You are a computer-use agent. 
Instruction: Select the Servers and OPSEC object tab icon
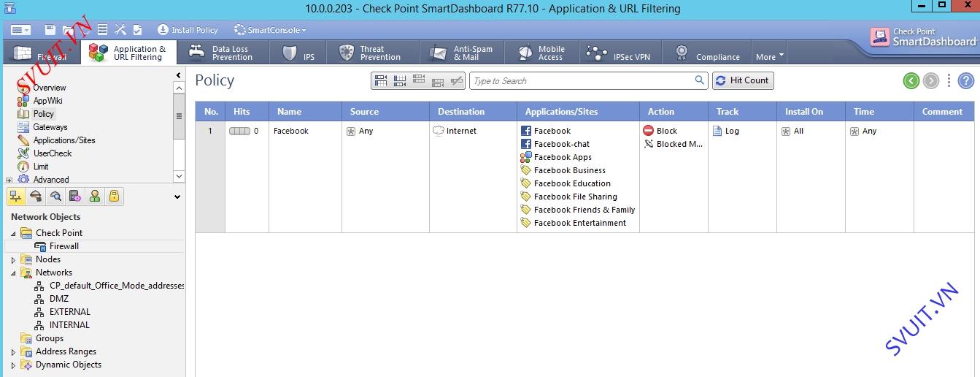(x=75, y=196)
